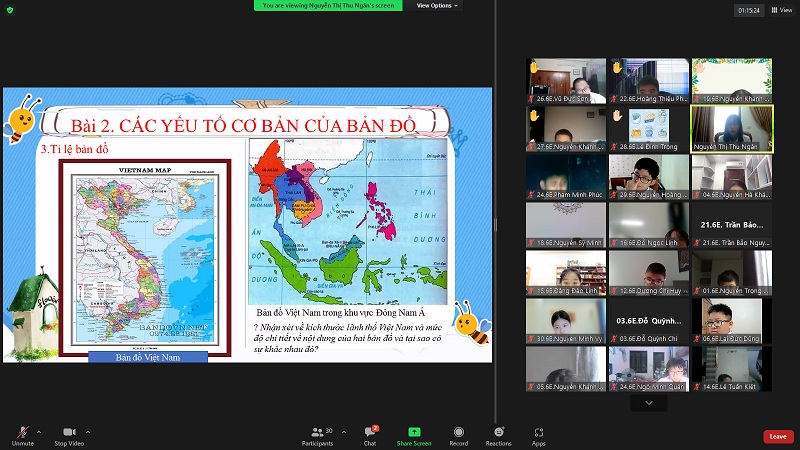The width and height of the screenshot is (800, 450).
Task: Click the encryption shield icon at top left
Action: [x=9, y=9]
